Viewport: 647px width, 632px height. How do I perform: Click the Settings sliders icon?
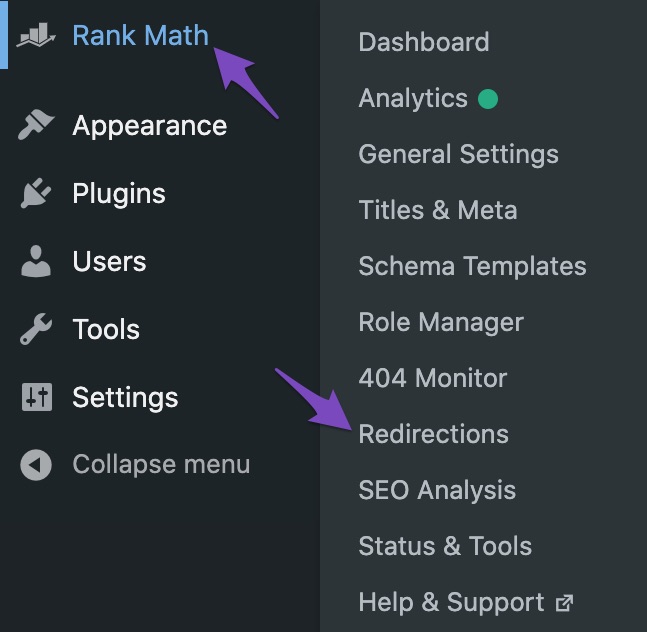[x=36, y=398]
